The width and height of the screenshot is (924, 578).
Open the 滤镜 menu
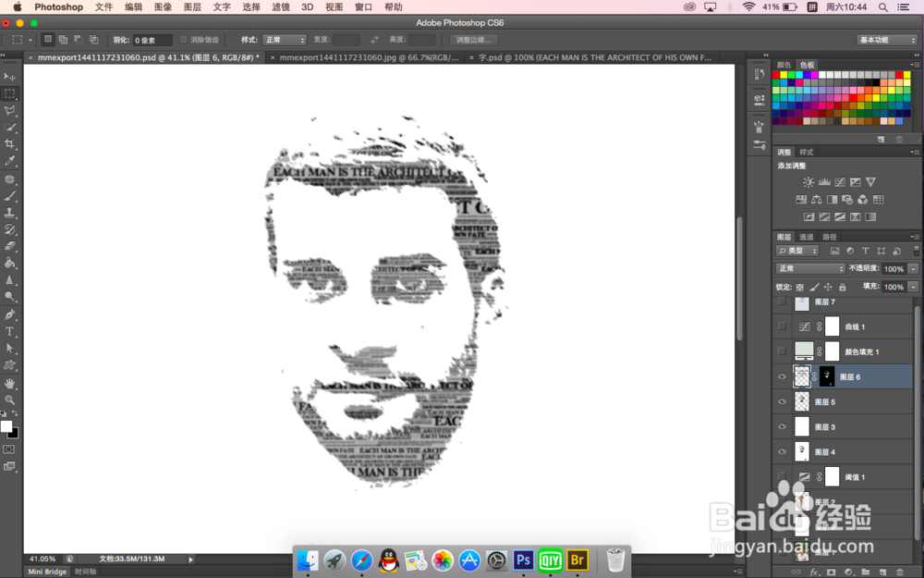(281, 7)
